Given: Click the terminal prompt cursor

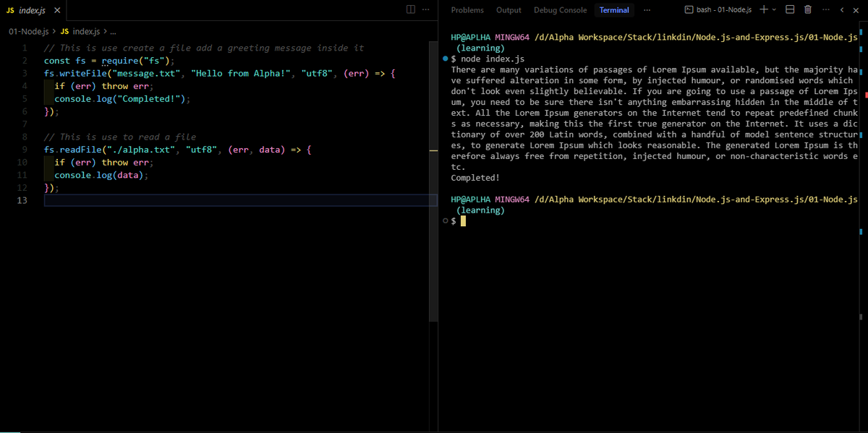Looking at the screenshot, I should click(x=463, y=221).
